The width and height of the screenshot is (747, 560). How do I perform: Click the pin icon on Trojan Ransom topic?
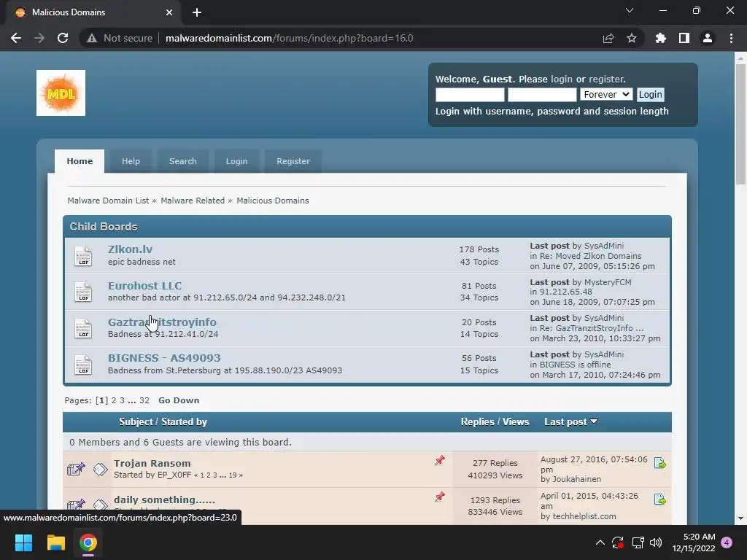point(440,460)
